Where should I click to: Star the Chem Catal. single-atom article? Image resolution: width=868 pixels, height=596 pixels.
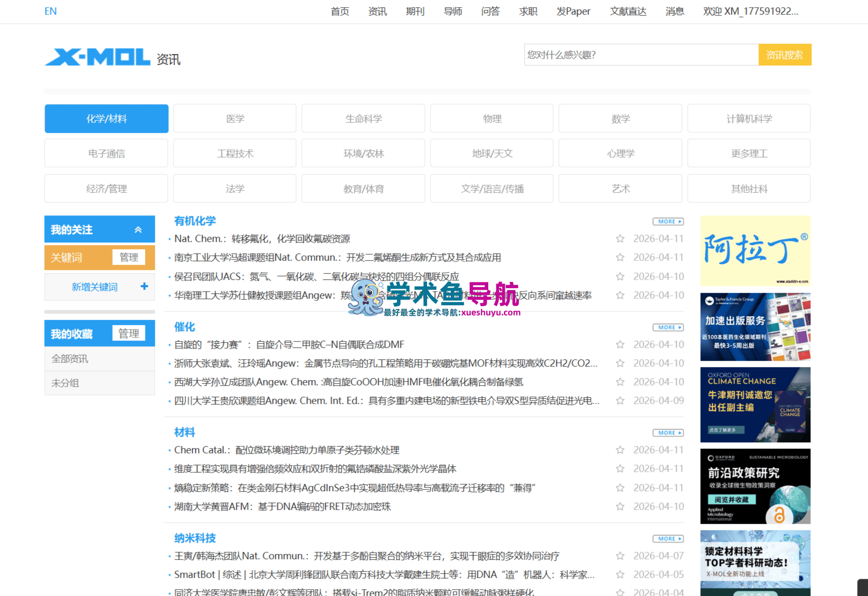[620, 450]
